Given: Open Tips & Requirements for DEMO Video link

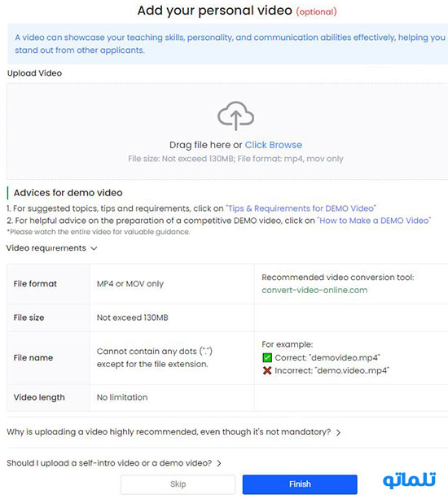Looking at the screenshot, I should (x=301, y=208).
